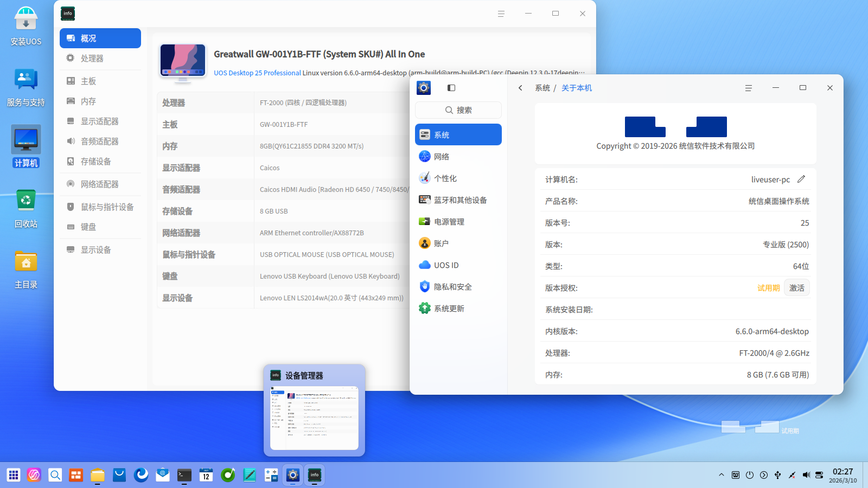This screenshot has height=488, width=868.
Task: Open the launcher grid on the taskbar
Action: 14,475
